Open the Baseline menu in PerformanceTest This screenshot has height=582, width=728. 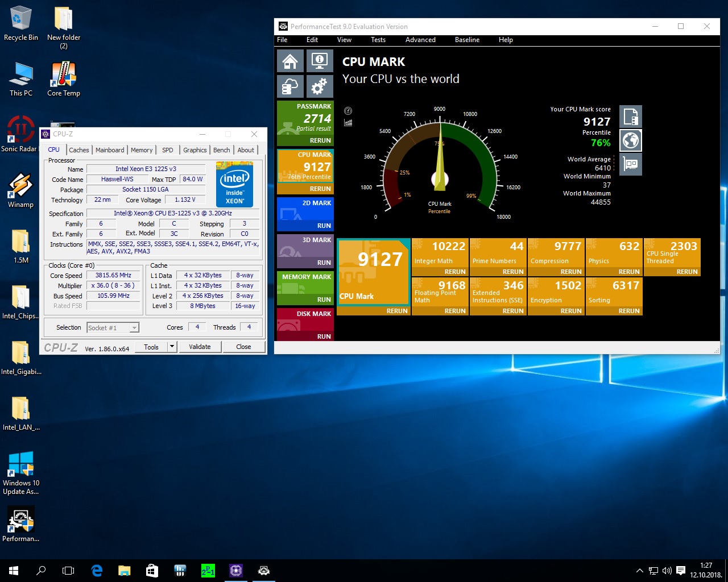point(467,40)
